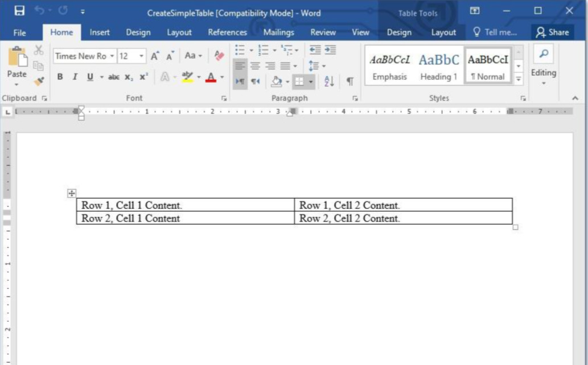Save the document from the title bar
The image size is (588, 365).
[x=19, y=10]
